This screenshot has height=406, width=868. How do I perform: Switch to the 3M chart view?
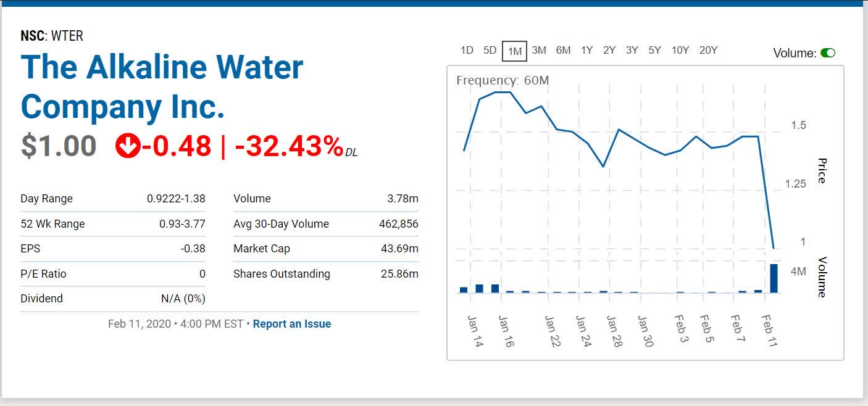coord(540,50)
